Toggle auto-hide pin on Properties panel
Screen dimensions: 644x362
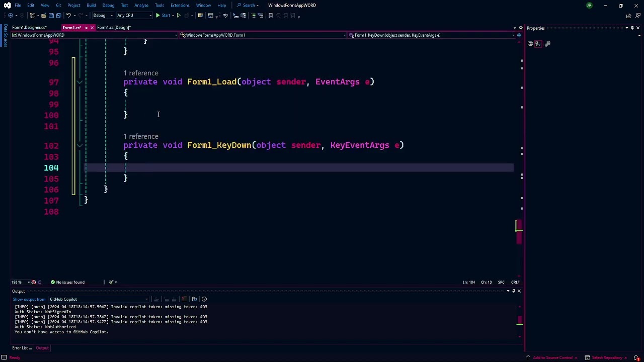[632, 28]
